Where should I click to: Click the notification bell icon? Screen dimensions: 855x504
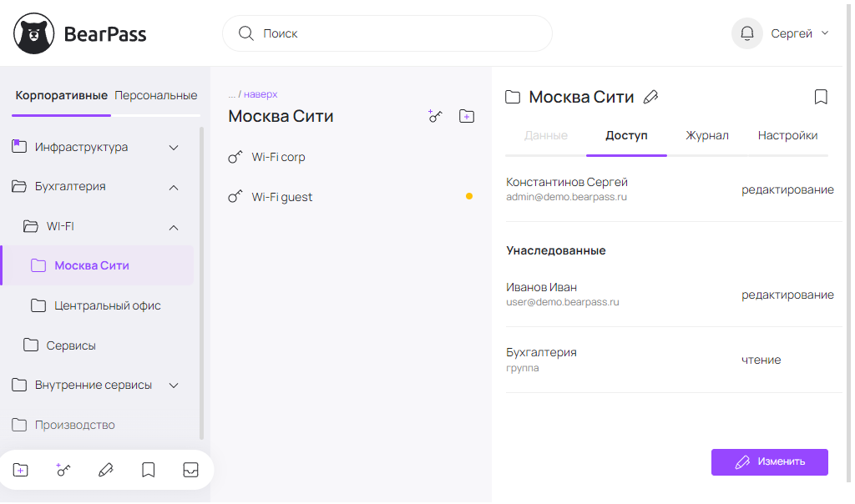tap(747, 33)
